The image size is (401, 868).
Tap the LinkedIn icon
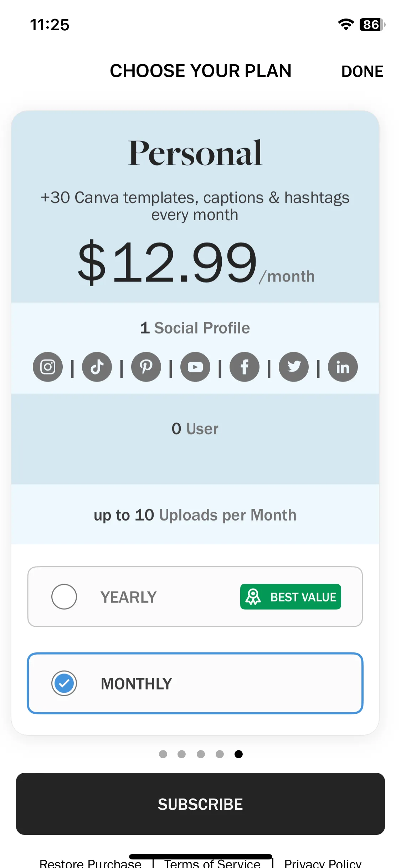pos(343,367)
